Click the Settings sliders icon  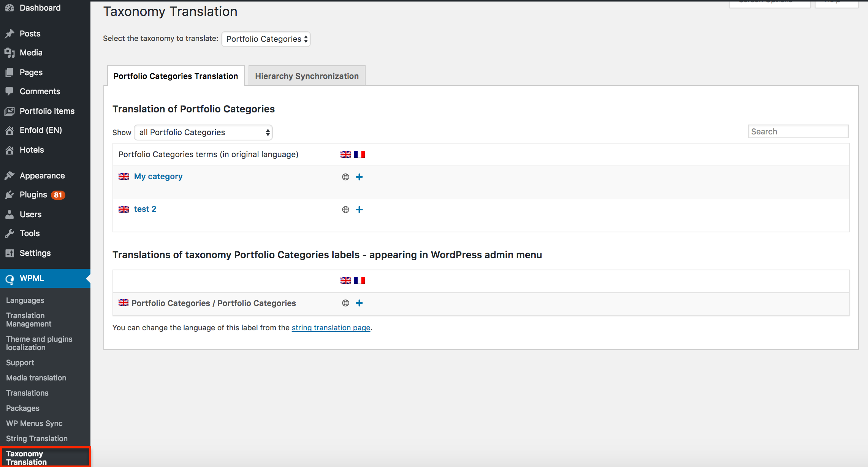pyautogui.click(x=10, y=253)
